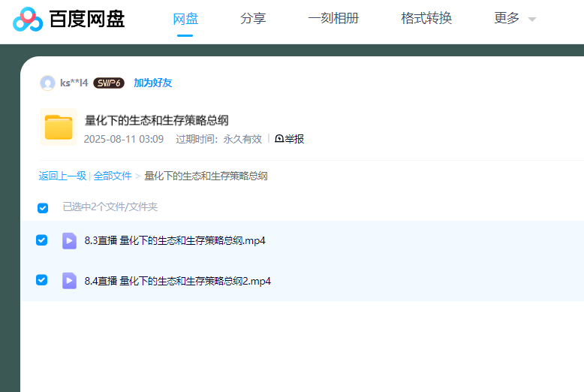Click the video icon for 8.4直播 file

(x=69, y=281)
